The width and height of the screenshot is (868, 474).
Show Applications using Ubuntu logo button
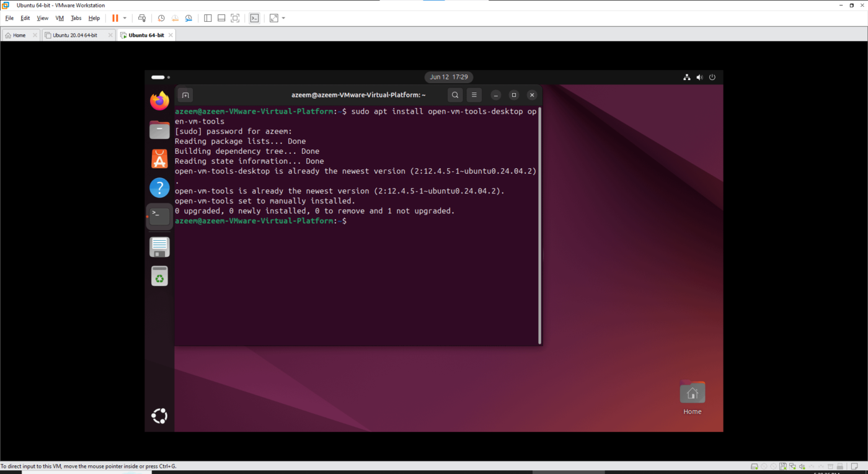coord(159,416)
